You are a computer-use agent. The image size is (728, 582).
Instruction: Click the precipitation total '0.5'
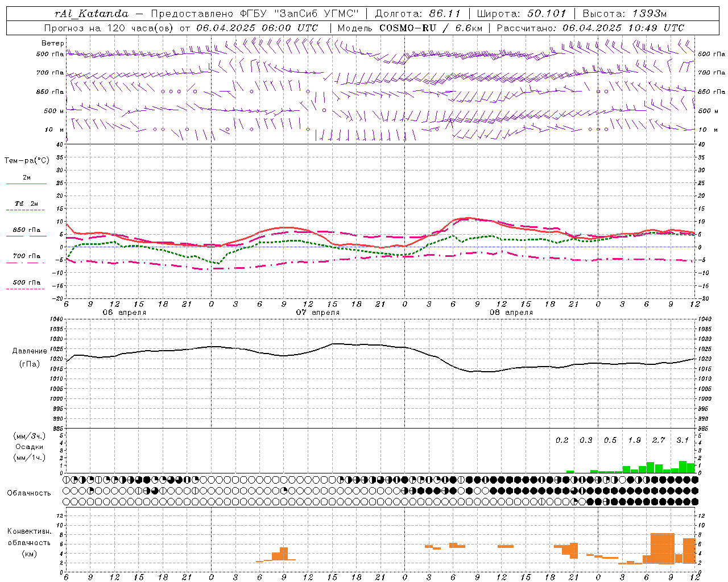tap(610, 440)
